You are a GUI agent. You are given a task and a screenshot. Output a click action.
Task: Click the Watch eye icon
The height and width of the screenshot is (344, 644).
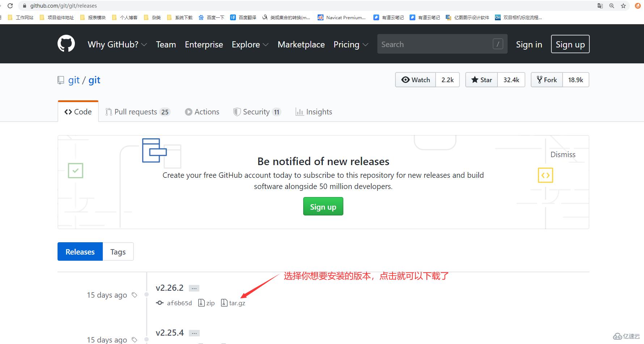[x=406, y=80]
